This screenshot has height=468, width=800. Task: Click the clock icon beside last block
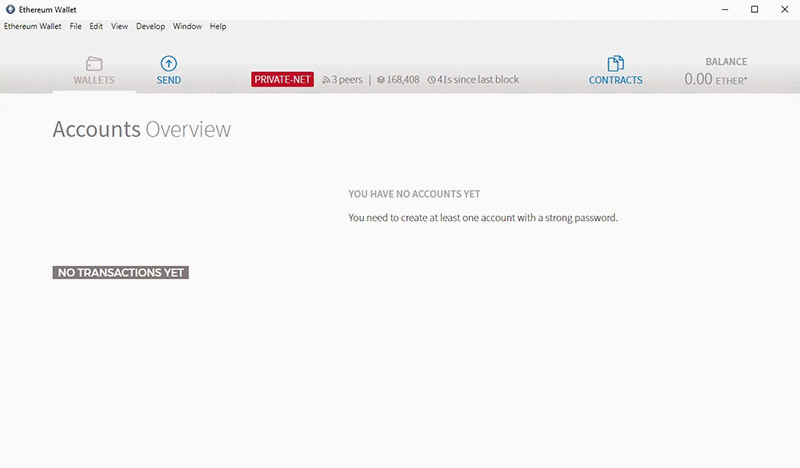tap(431, 80)
